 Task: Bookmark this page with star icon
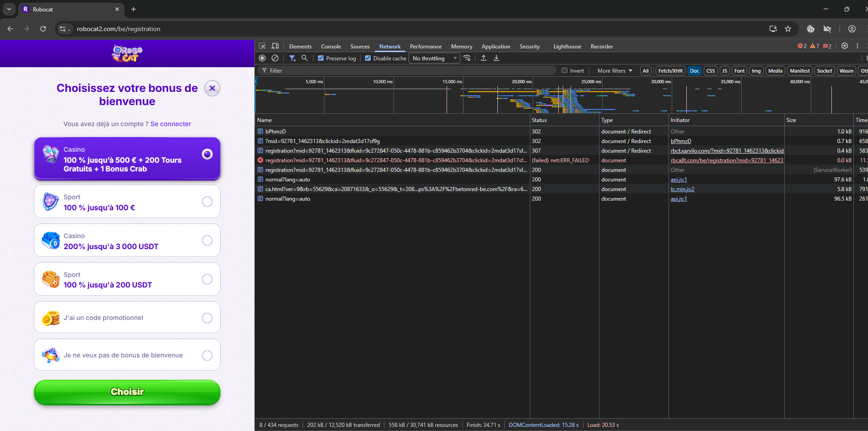click(788, 29)
